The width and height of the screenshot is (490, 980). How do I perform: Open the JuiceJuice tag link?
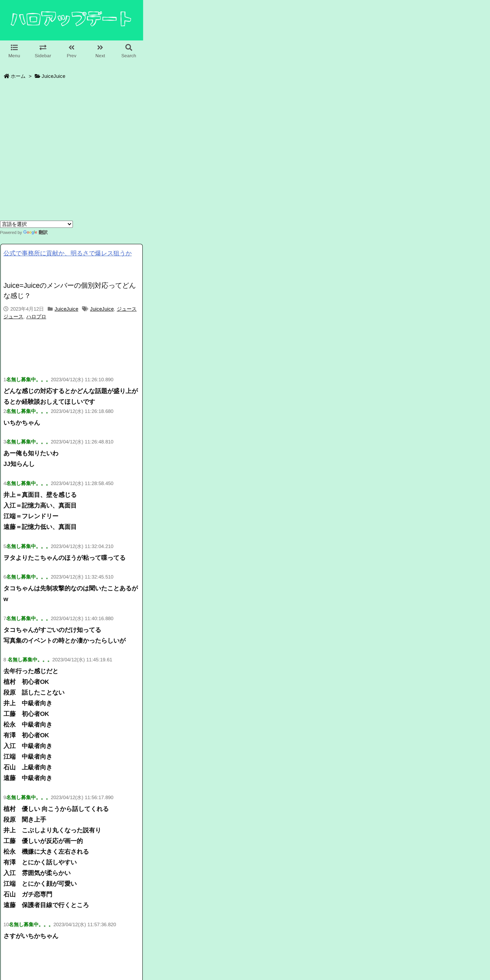point(102,309)
